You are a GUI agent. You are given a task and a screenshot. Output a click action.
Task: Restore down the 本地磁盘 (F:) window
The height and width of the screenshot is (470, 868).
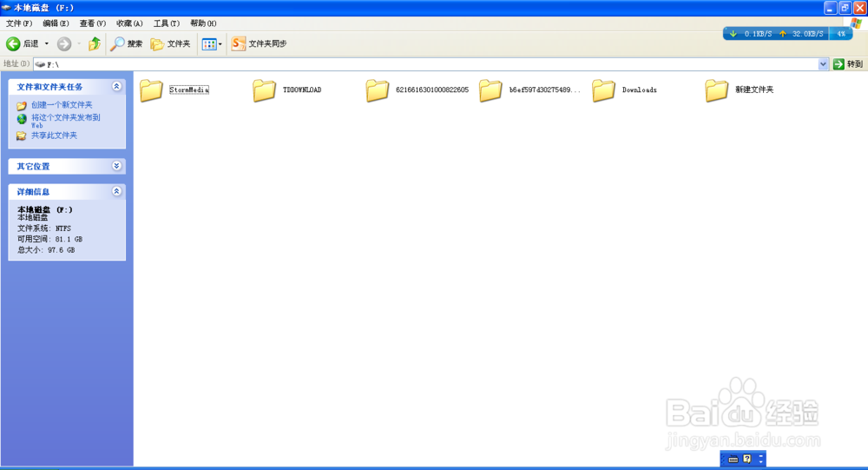click(x=845, y=8)
